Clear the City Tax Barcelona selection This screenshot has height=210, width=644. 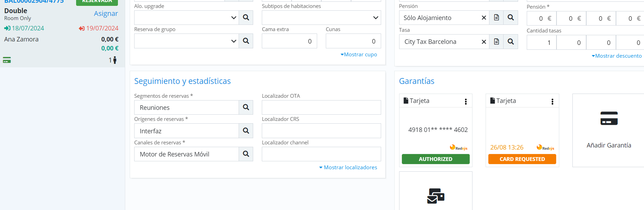484,42
